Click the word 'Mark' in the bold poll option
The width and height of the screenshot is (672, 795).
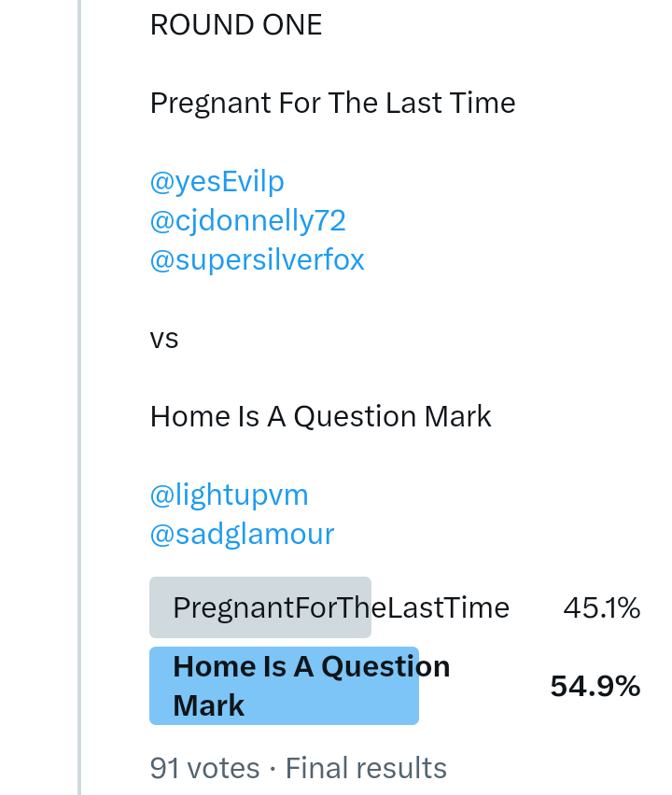coord(209,705)
